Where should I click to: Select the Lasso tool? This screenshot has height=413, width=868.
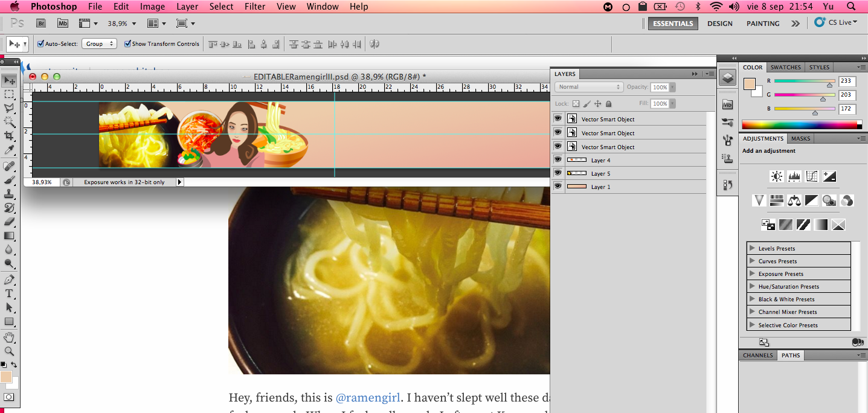(9, 108)
